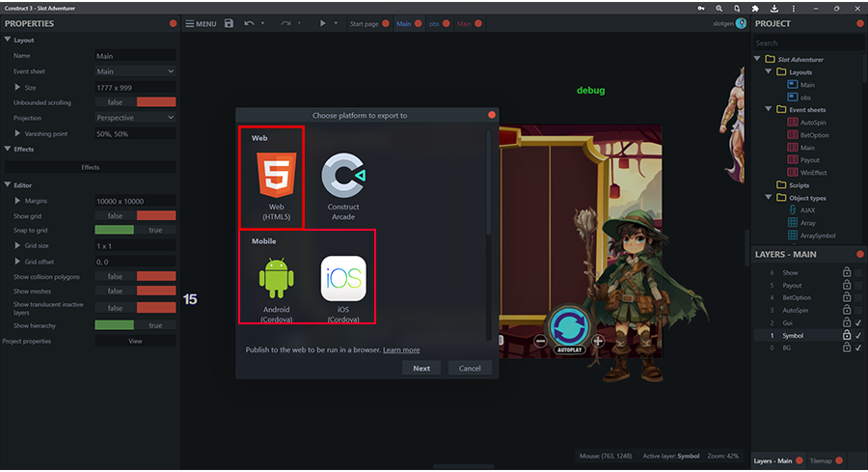This screenshot has width=868, height=472.
Task: Close the Choose platform dialog
Action: point(492,115)
